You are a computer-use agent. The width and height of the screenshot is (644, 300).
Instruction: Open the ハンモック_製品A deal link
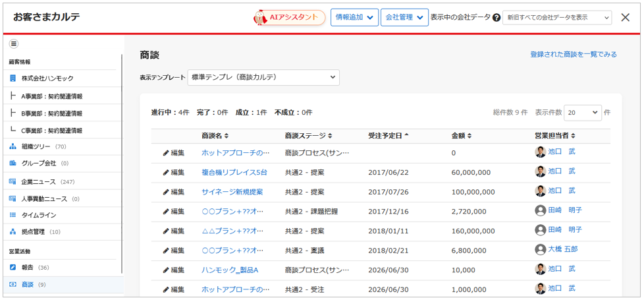click(230, 270)
